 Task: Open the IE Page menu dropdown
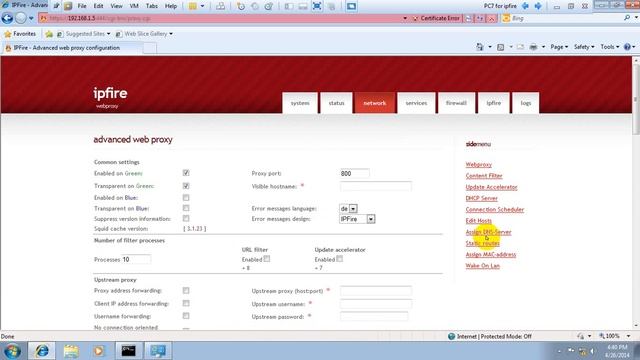coord(559,47)
